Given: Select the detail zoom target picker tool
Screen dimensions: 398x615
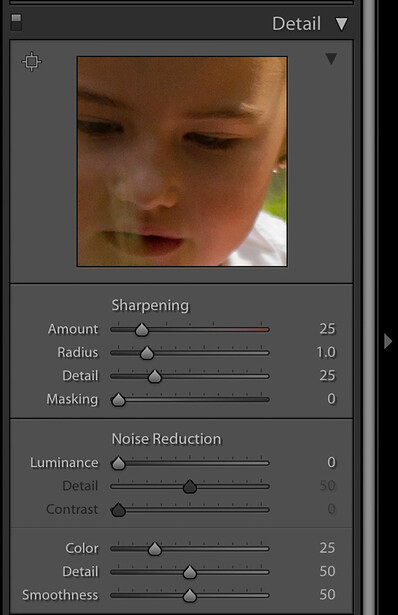Looking at the screenshot, I should click(32, 62).
